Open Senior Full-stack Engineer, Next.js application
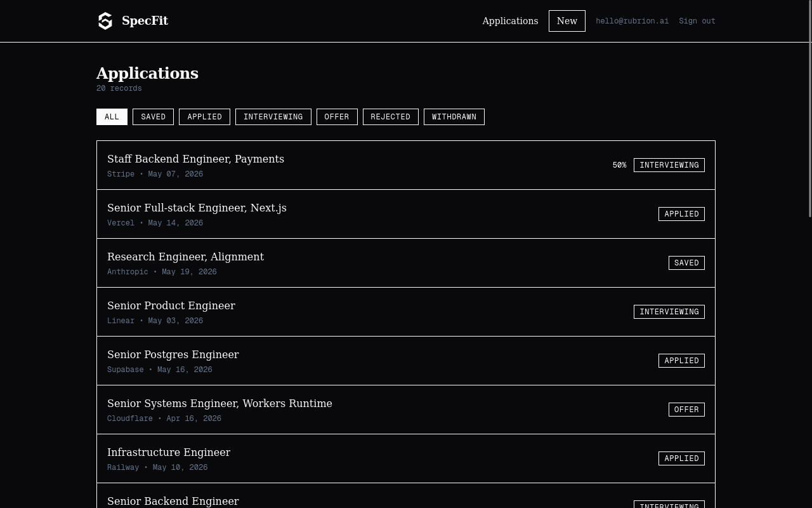 tap(406, 214)
